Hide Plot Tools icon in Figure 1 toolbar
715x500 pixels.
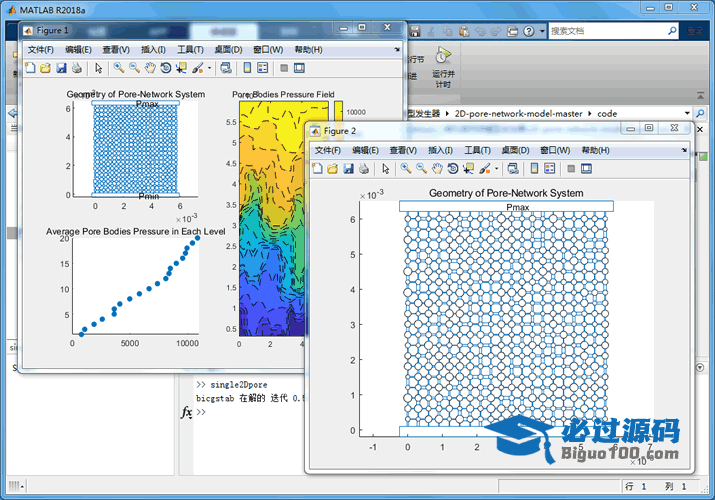click(284, 68)
